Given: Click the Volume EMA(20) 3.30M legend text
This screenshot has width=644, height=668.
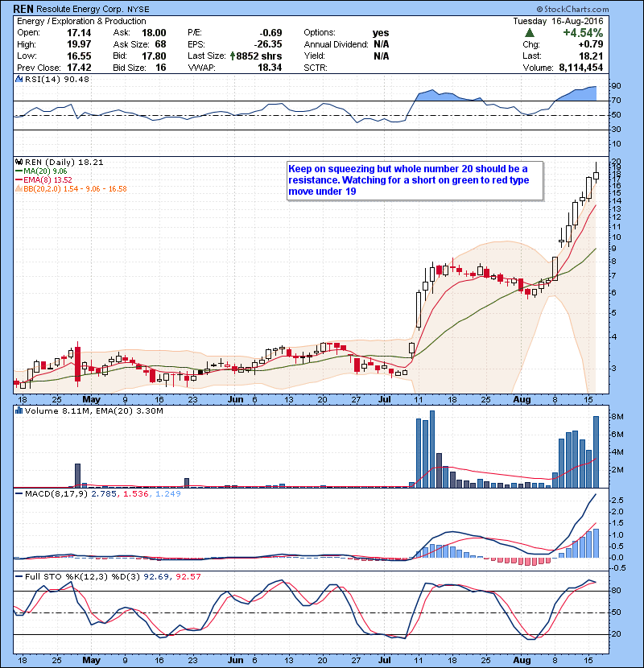Looking at the screenshot, I should pyautogui.click(x=130, y=410).
